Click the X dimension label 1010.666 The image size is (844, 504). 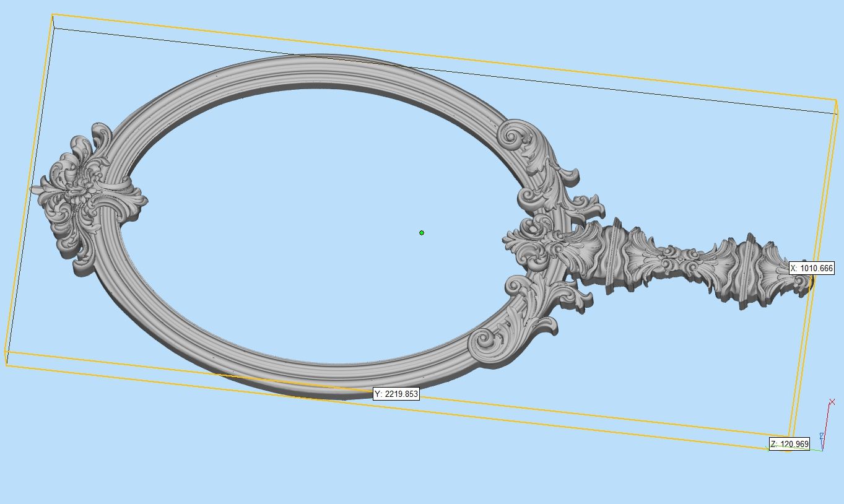[x=812, y=268]
